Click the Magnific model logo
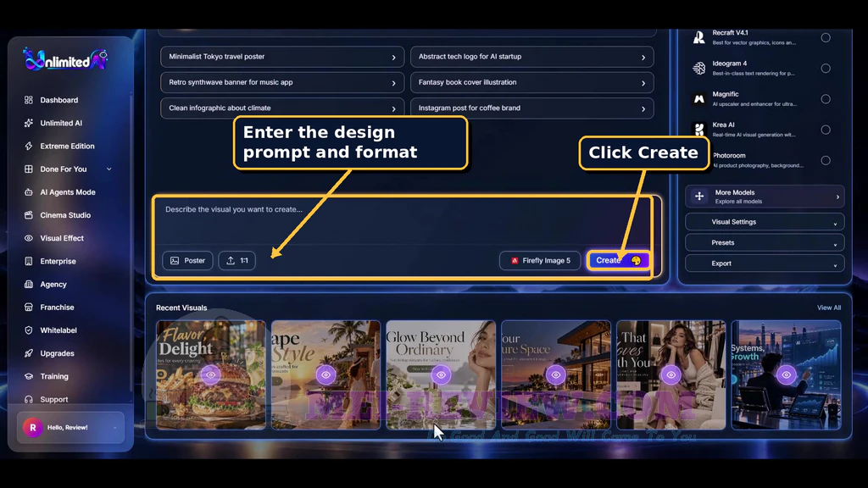The width and height of the screenshot is (868, 488). [699, 99]
